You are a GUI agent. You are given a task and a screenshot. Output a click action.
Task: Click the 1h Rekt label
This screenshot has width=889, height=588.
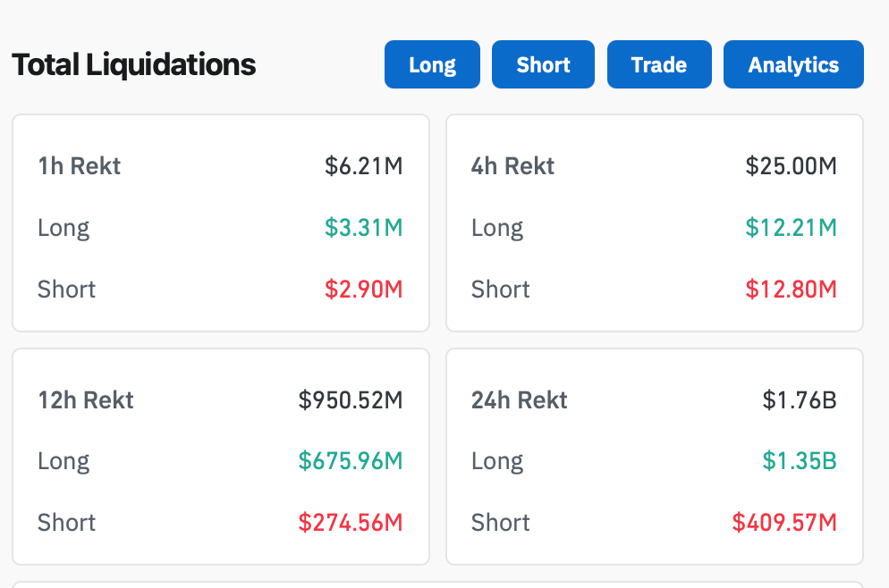click(79, 166)
